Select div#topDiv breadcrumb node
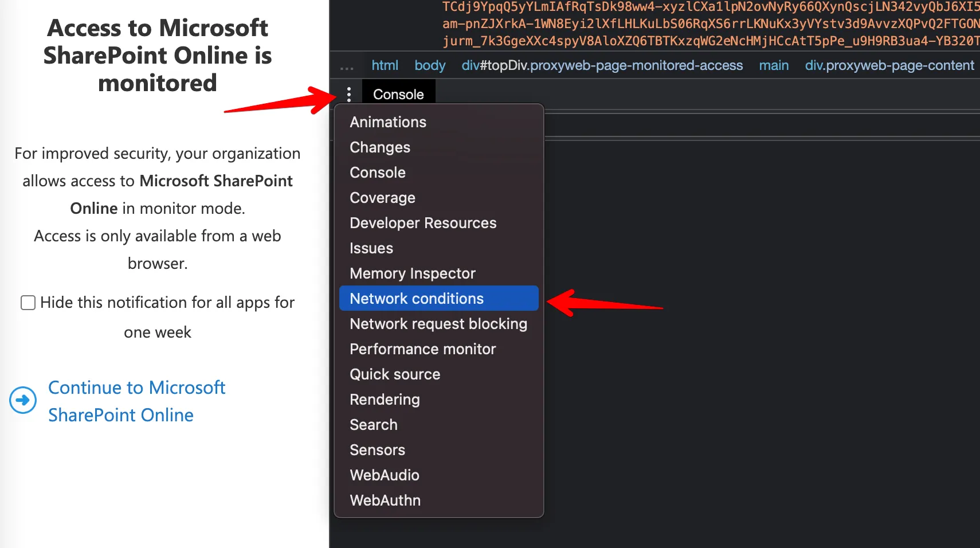The height and width of the screenshot is (548, 980). (x=602, y=66)
